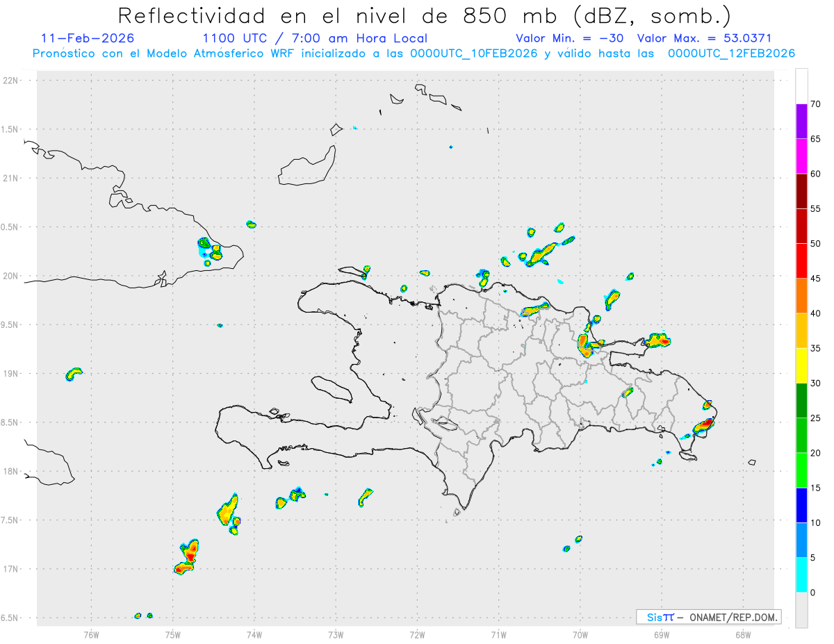Click the latitude axis label '7.5N'
Image resolution: width=834 pixels, height=644 pixels.
tap(10, 520)
